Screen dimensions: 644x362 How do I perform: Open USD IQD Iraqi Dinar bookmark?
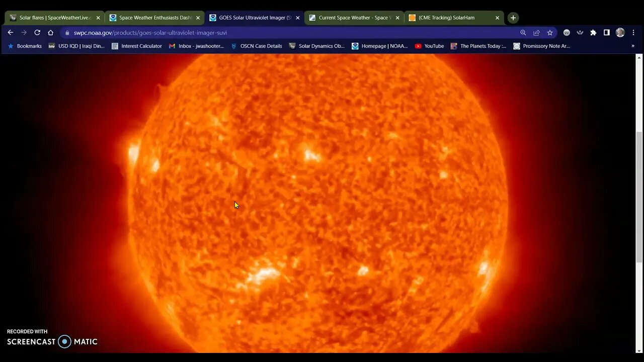[x=76, y=46]
